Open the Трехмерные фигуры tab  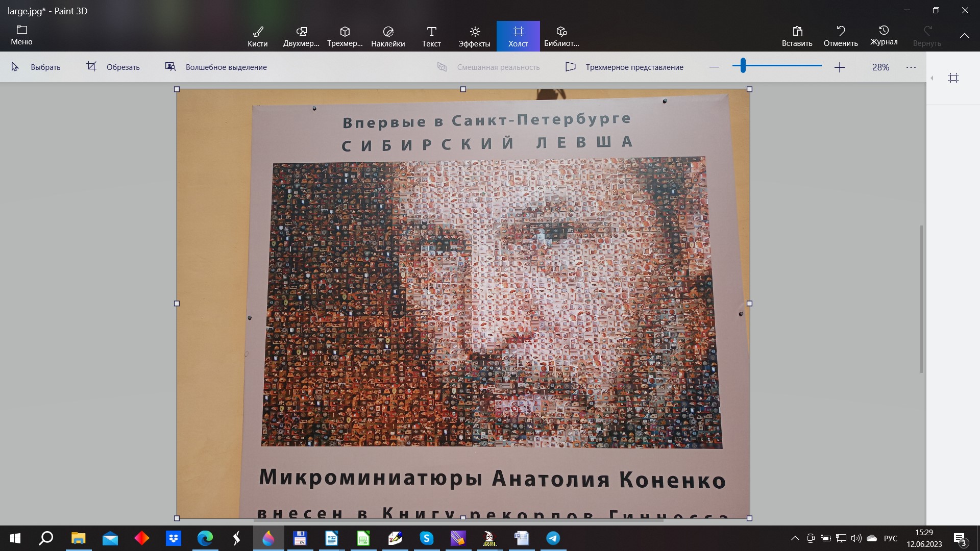click(x=345, y=36)
